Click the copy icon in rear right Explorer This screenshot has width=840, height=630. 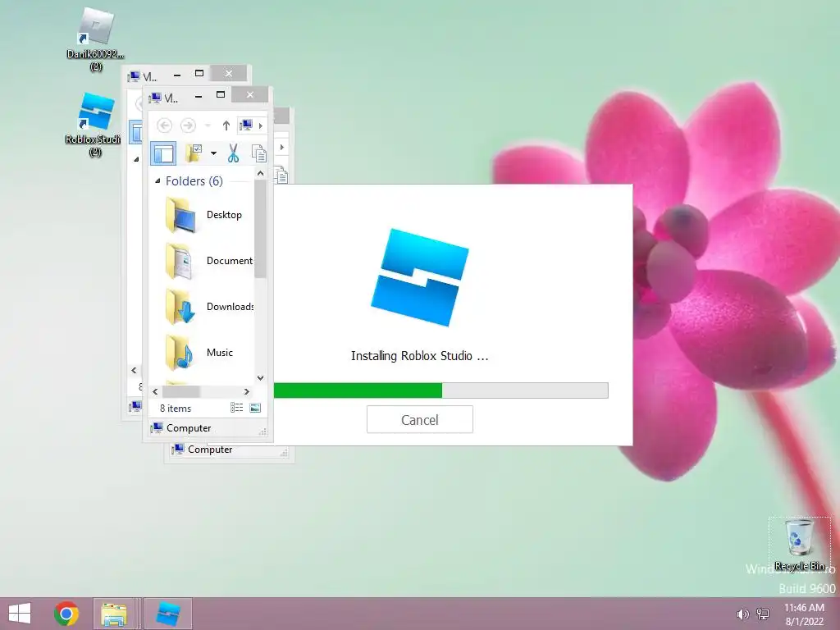[x=281, y=175]
